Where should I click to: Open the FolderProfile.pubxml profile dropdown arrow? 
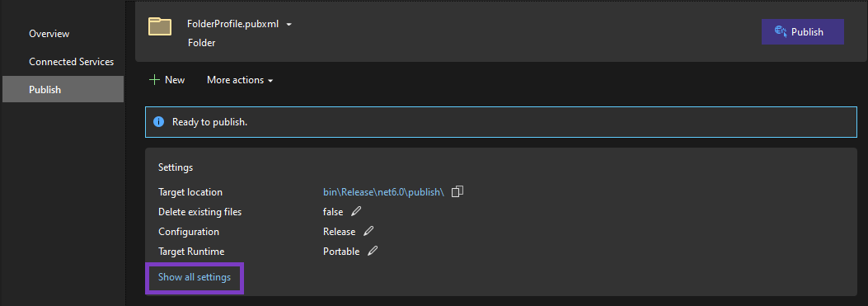[289, 25]
